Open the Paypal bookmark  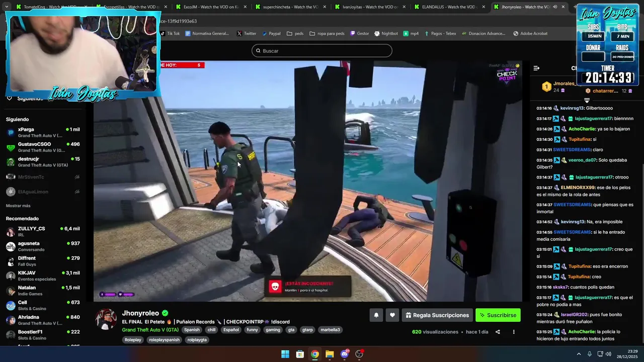271,34
